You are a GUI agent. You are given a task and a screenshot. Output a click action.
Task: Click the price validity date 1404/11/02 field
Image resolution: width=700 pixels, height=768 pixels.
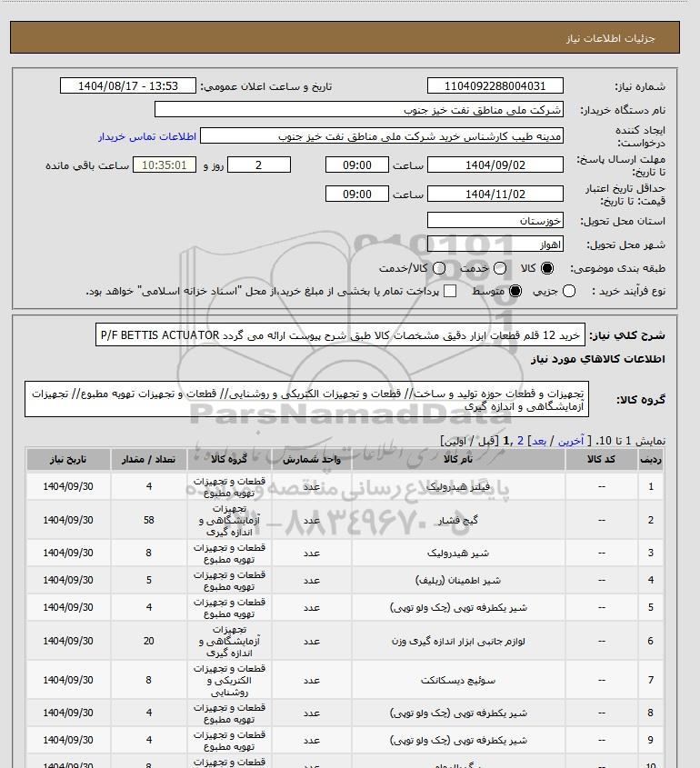[x=495, y=194]
